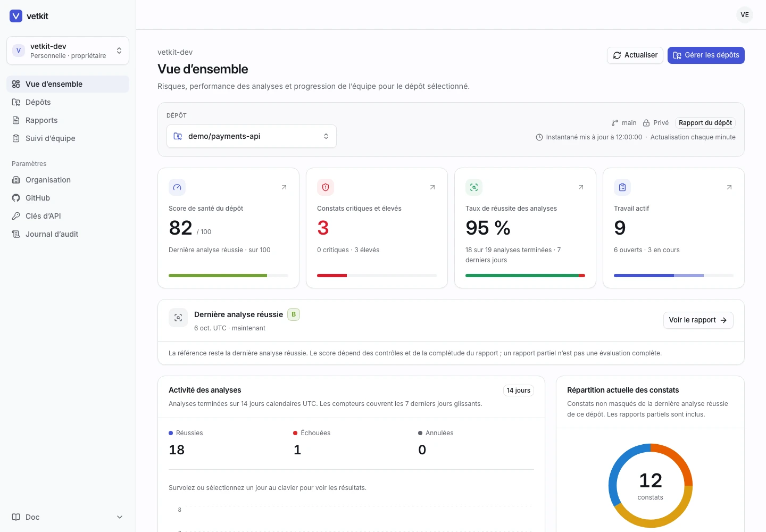766x532 pixels.
Task: Open Rapports in the sidebar
Action: [68, 120]
